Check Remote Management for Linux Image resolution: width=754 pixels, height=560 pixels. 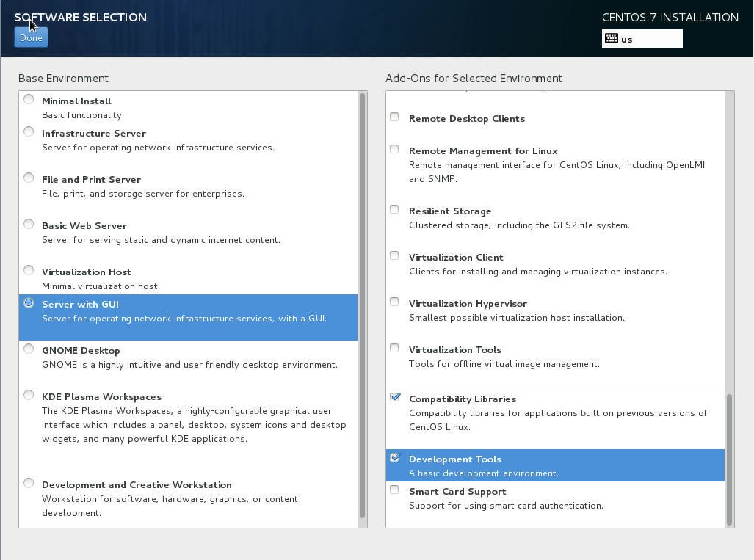click(x=395, y=150)
